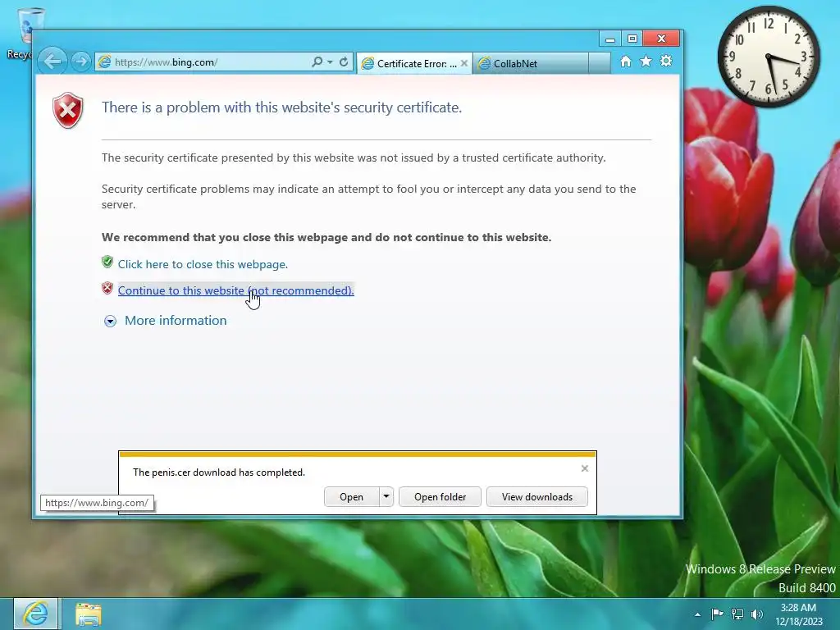Click the analog clock desktop gadget
Viewport: 840px width, 630px height.
click(769, 57)
